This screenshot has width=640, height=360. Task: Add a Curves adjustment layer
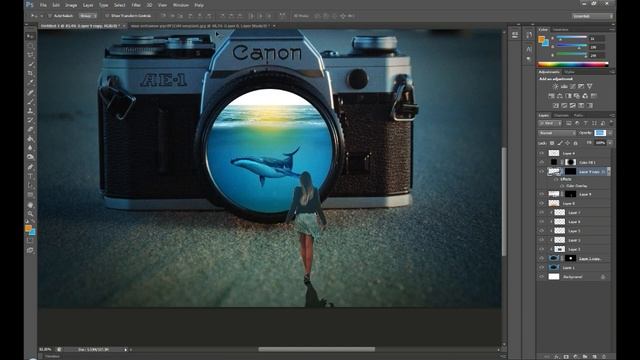point(573,87)
